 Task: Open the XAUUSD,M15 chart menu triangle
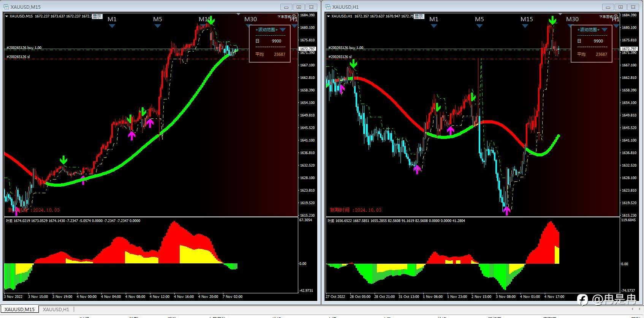tap(6, 16)
